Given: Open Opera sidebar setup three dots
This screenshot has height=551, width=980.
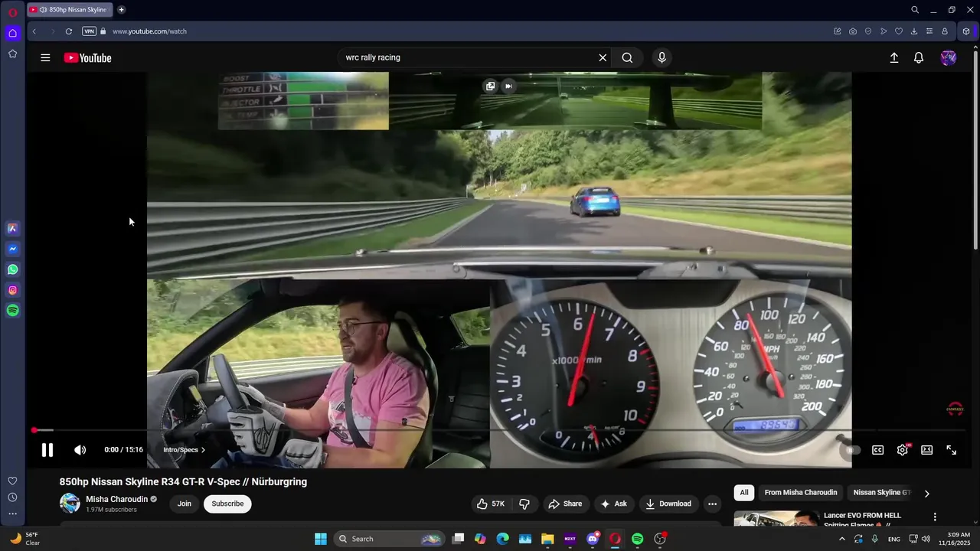Looking at the screenshot, I should click(13, 514).
